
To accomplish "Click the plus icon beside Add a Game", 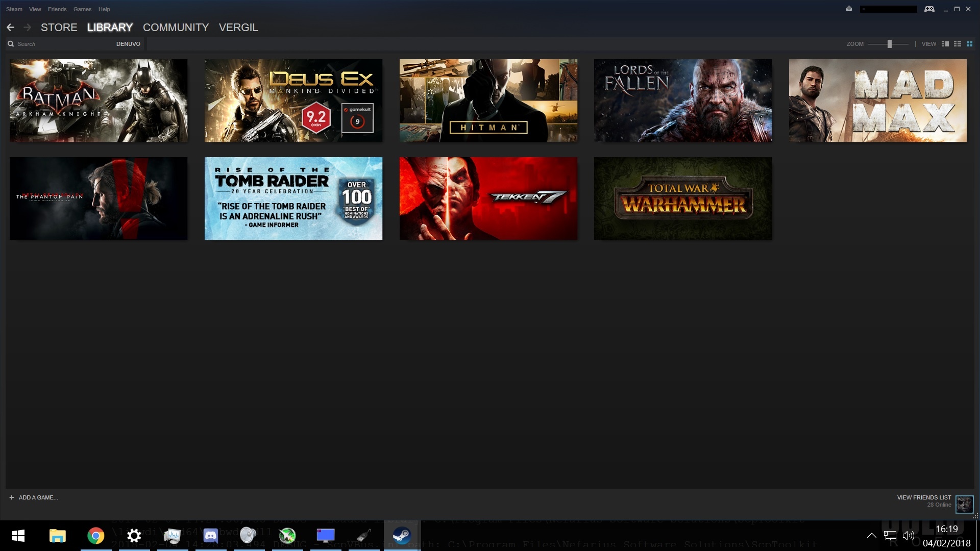I will [x=11, y=497].
